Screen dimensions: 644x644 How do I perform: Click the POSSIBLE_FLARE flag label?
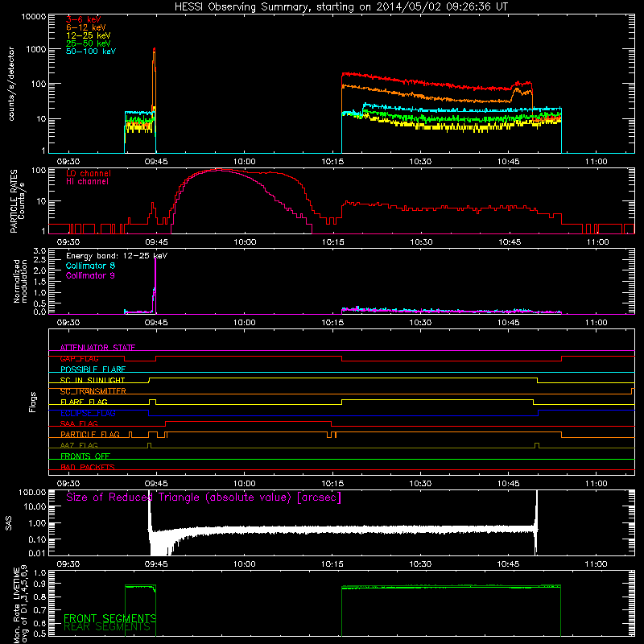[x=93, y=369]
